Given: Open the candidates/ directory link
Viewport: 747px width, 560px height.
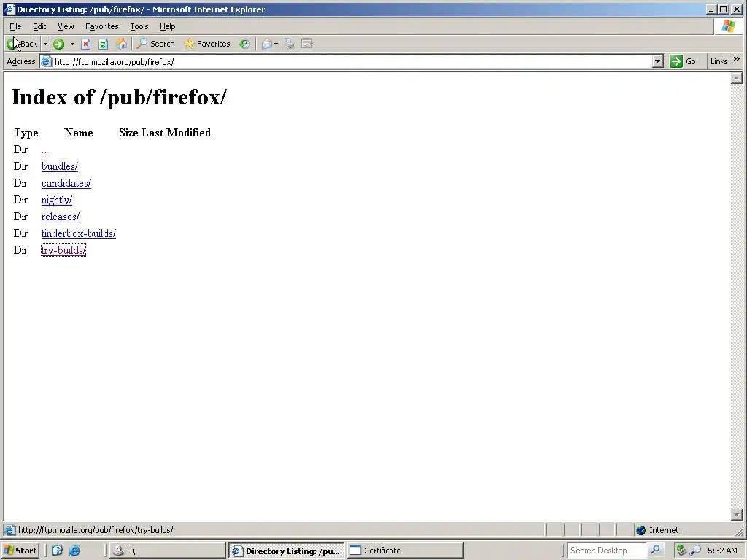Looking at the screenshot, I should coord(66,183).
